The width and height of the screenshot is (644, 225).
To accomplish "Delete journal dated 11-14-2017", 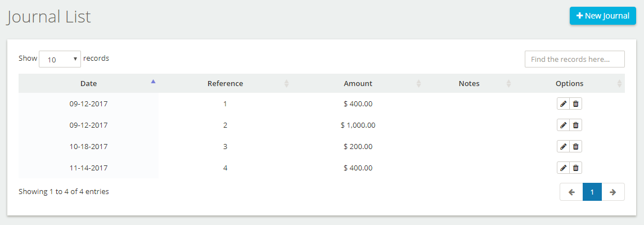I will point(576,168).
